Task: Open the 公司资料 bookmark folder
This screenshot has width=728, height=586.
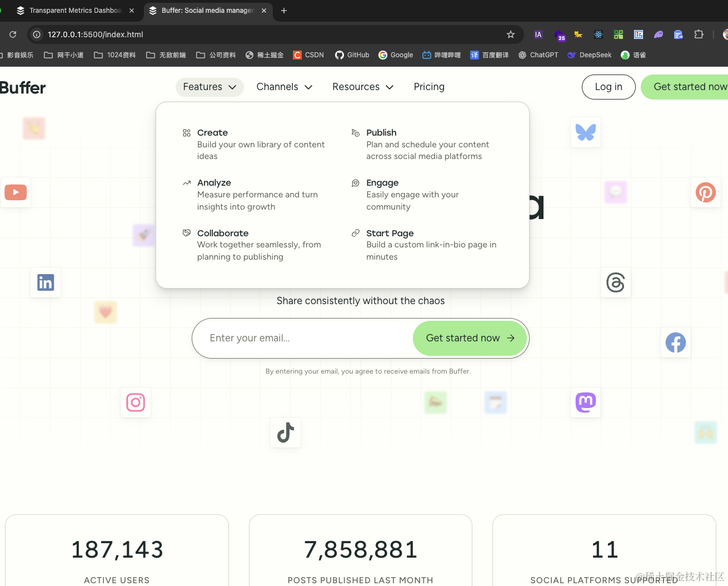Action: point(216,55)
